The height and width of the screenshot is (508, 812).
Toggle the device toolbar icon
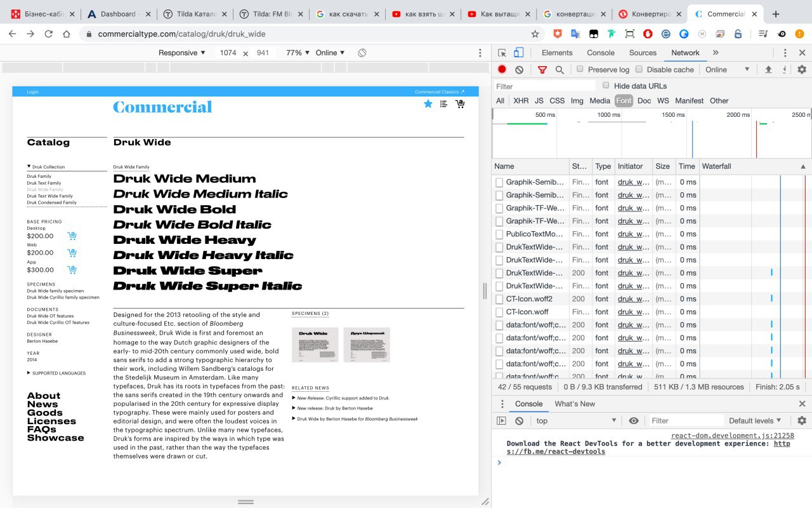tap(518, 53)
